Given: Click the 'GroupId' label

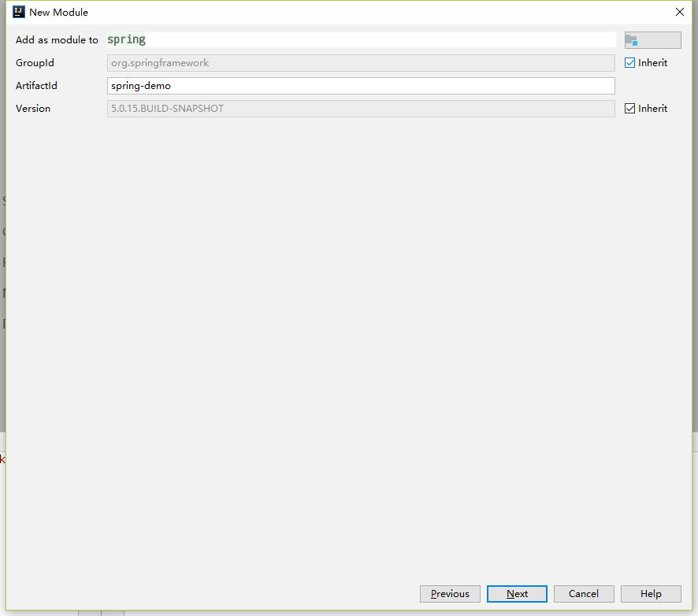Looking at the screenshot, I should pos(35,63).
